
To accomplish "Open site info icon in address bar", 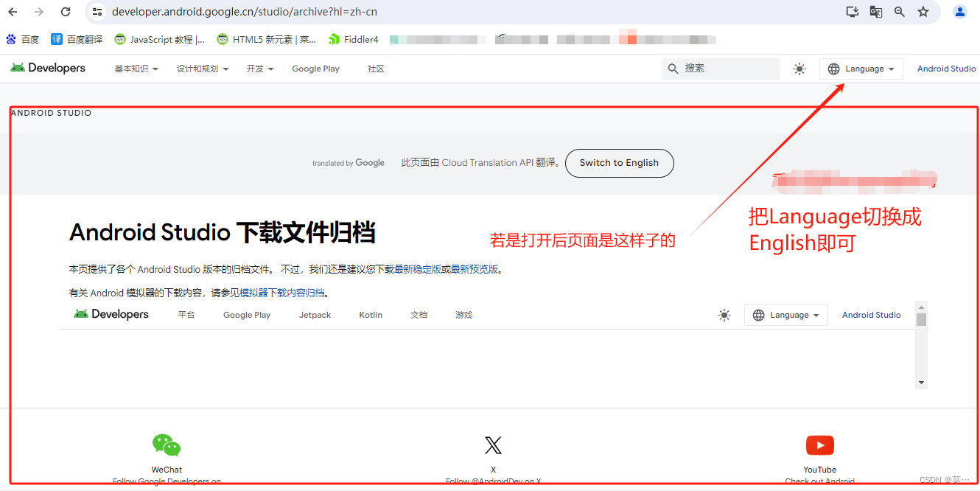I will click(97, 12).
